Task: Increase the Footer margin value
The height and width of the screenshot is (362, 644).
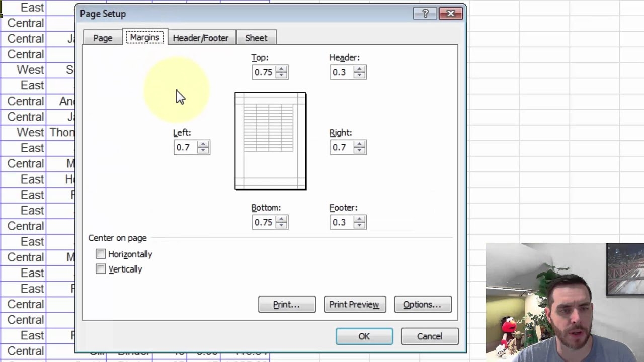Action: [359, 219]
